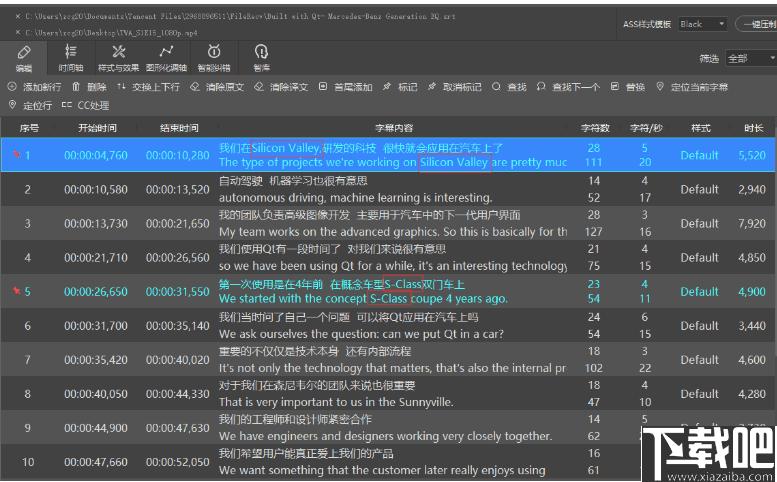Click 交换上下行 to swap lines
Viewport: 777px width, 482px height.
148,87
